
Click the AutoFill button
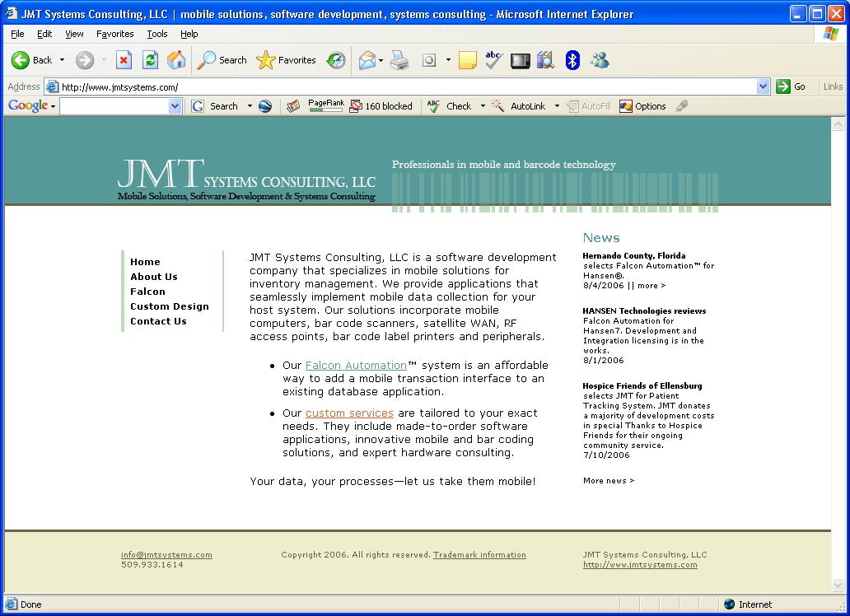pos(589,106)
